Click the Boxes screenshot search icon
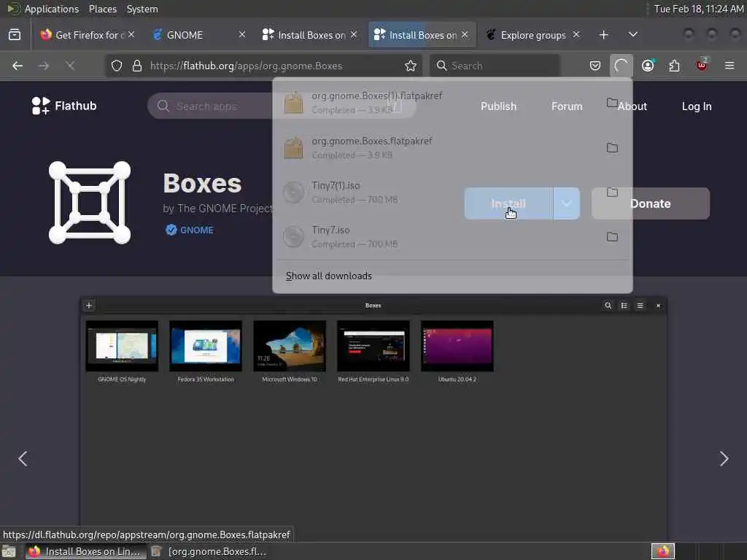747x560 pixels. coord(608,306)
